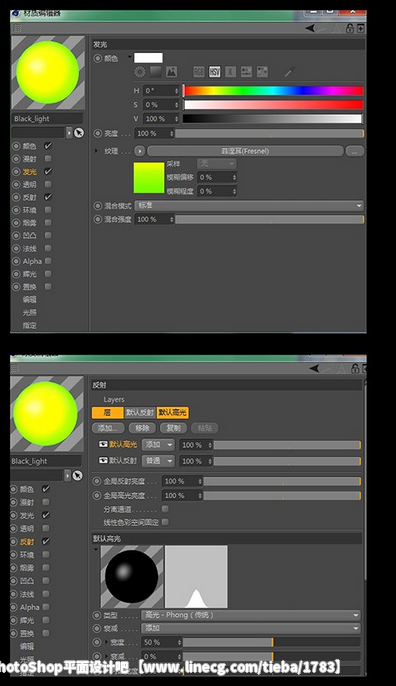Screen dimensions: 396x686
Task: Switch to the 层 tab
Action: tap(108, 413)
